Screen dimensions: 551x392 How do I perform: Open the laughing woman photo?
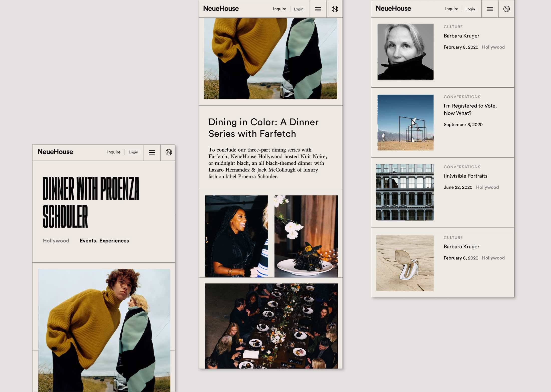tap(236, 236)
